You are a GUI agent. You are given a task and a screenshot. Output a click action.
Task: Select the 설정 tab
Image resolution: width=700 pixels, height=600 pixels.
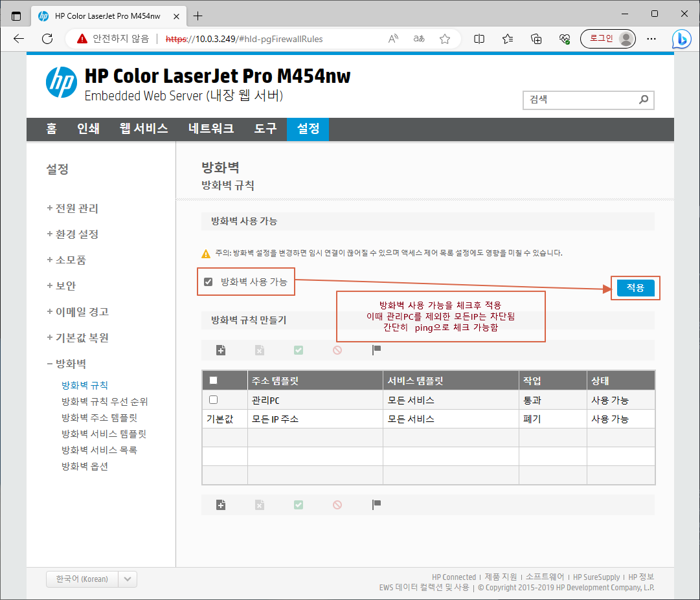click(308, 129)
